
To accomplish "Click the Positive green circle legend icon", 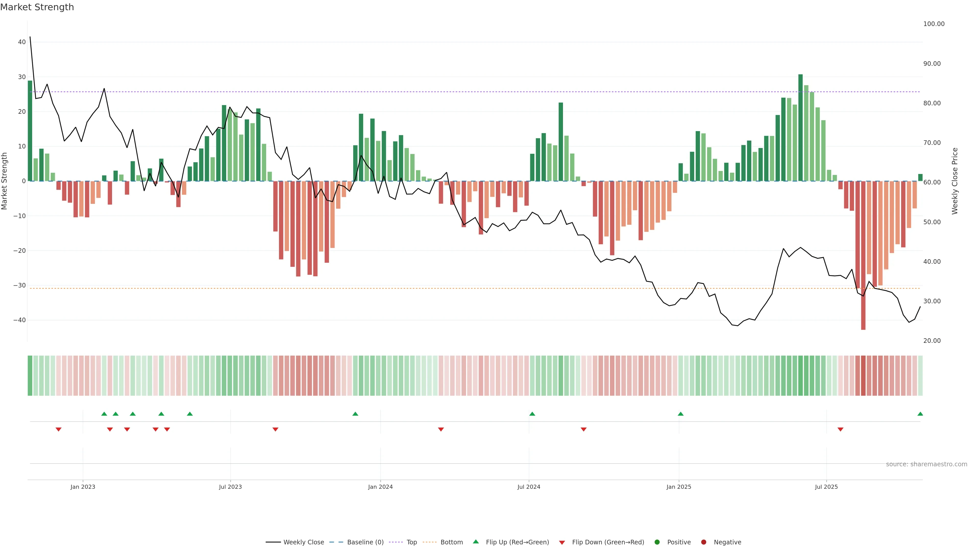I will (x=657, y=542).
